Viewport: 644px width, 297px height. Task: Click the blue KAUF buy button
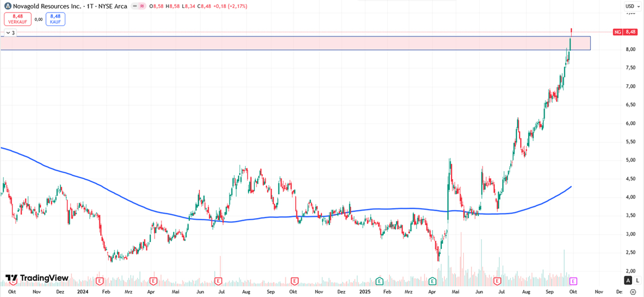click(55, 19)
